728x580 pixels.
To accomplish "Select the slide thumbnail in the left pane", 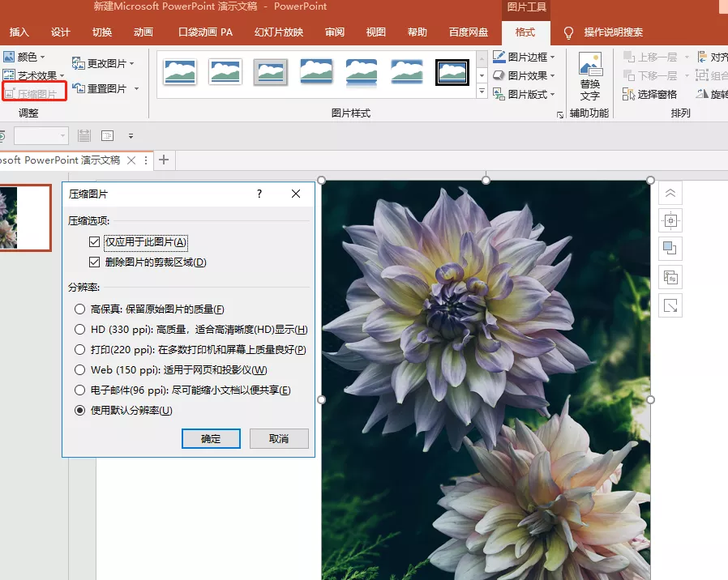I will pos(26,218).
